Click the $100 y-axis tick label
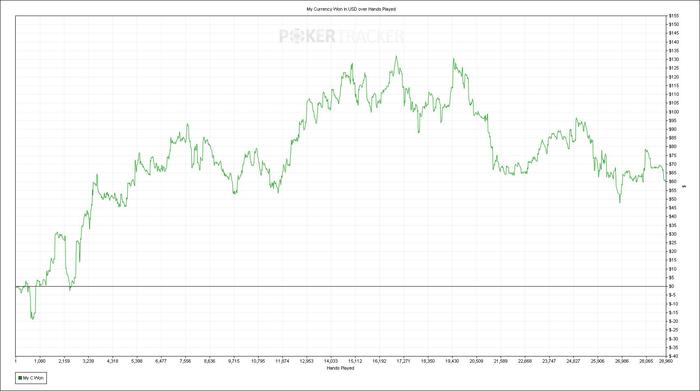 tap(674, 112)
